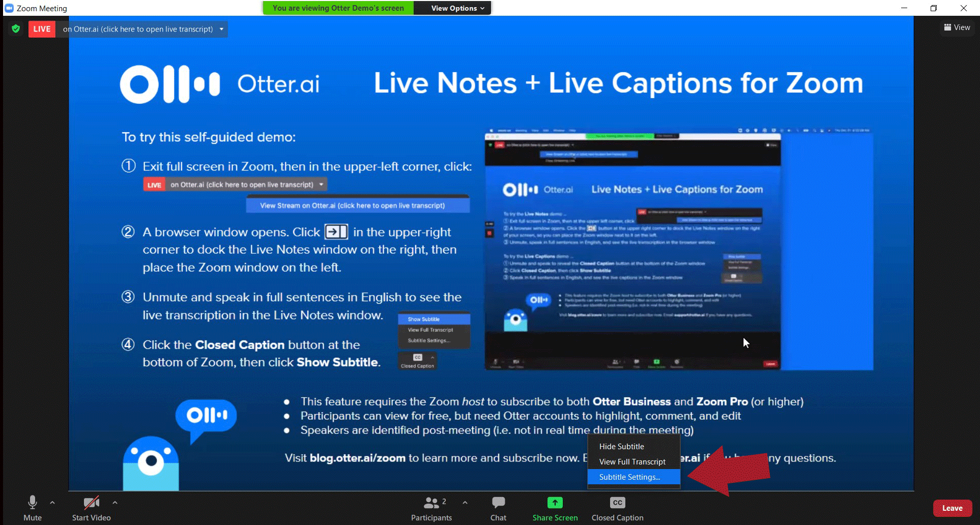Screen dimensions: 980x525
Task: Click the Otter.ai logo in the slide
Action: click(x=220, y=84)
